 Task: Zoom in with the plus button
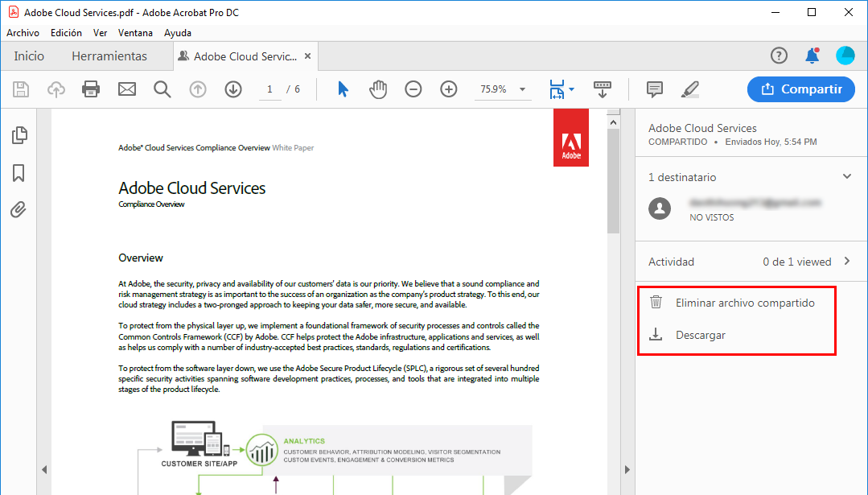(448, 89)
